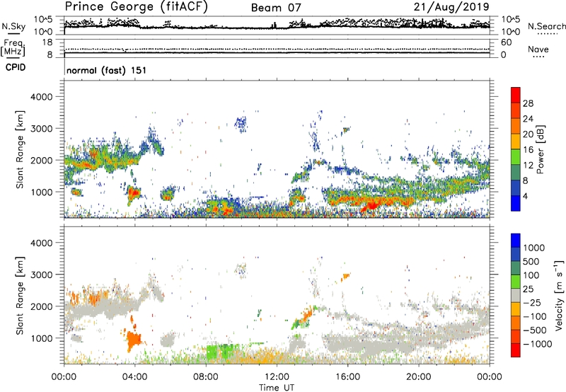Click the 'Freq. [MHz]' axis label
566x392 pixels.
[x=13, y=47]
